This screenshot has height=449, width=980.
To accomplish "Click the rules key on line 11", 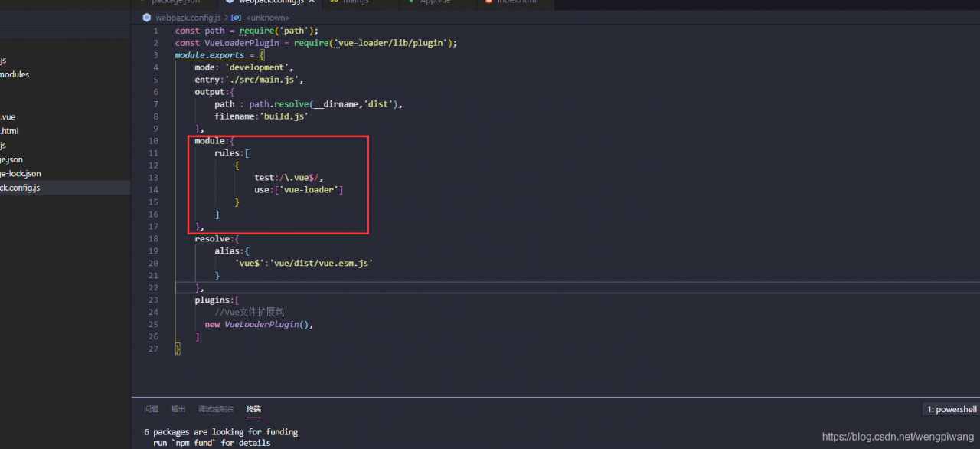I will pyautogui.click(x=227, y=153).
